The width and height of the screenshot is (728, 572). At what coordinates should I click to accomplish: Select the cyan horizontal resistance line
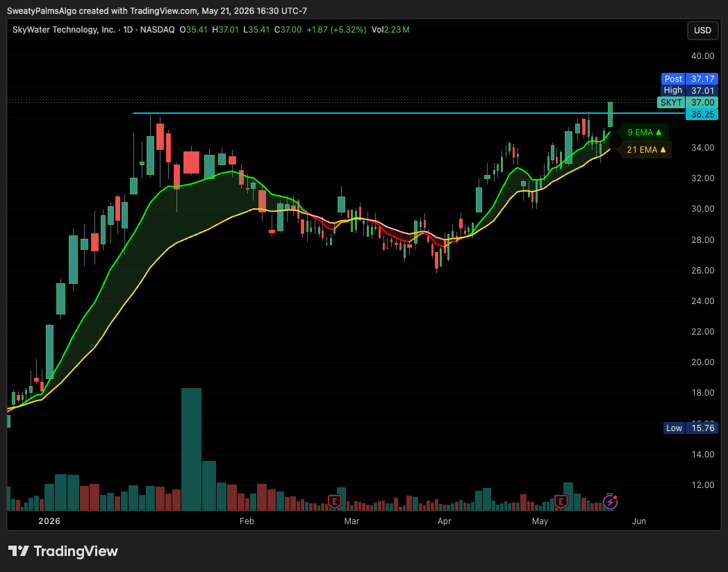[x=408, y=113]
